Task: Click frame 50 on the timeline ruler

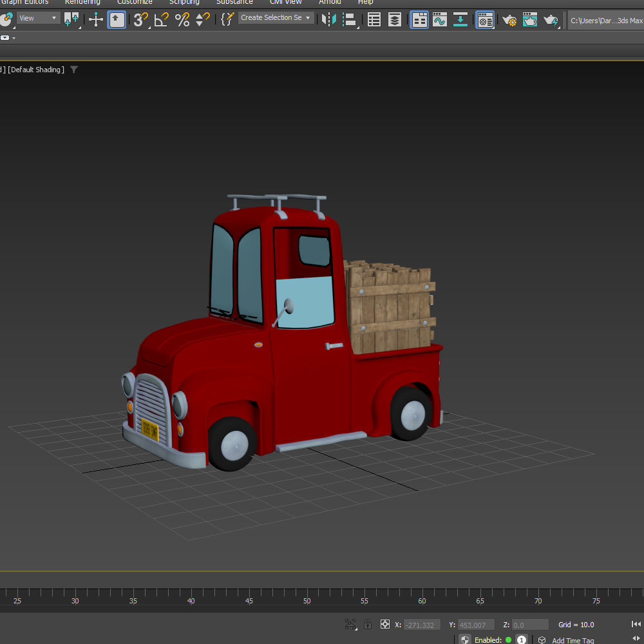Action: (307, 600)
